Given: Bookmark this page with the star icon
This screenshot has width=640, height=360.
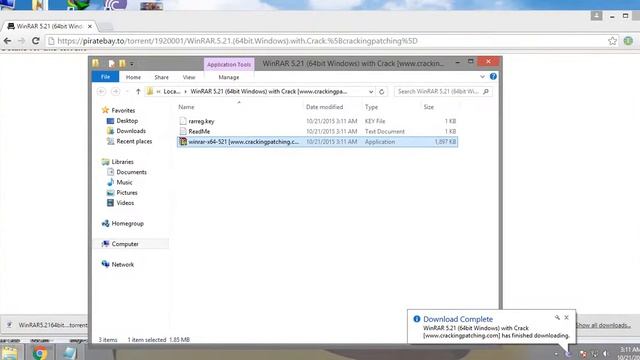Looking at the screenshot, I should point(612,41).
